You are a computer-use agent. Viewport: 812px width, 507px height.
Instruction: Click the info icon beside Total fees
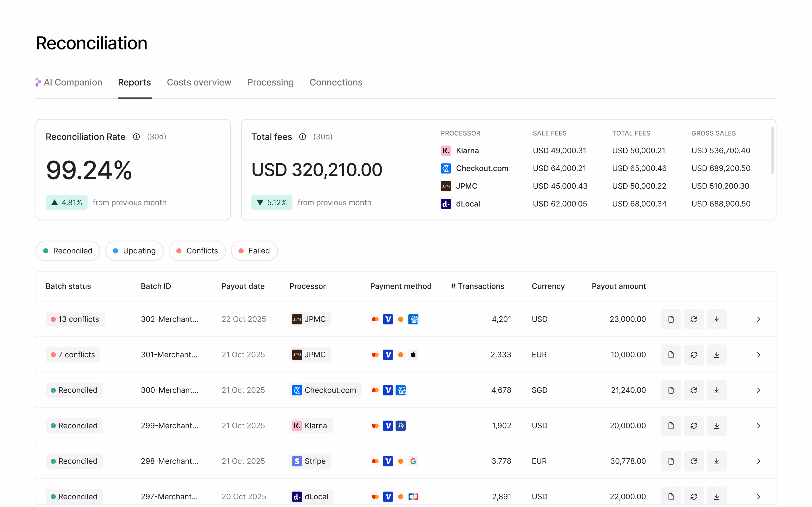tap(302, 137)
